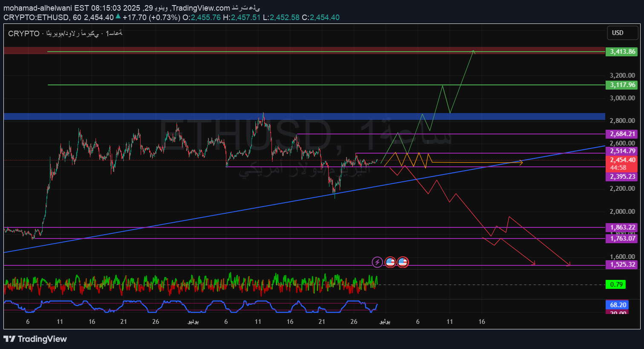This screenshot has width=644, height=349.
Task: Click the current price label 2,454.40
Action: point(622,160)
